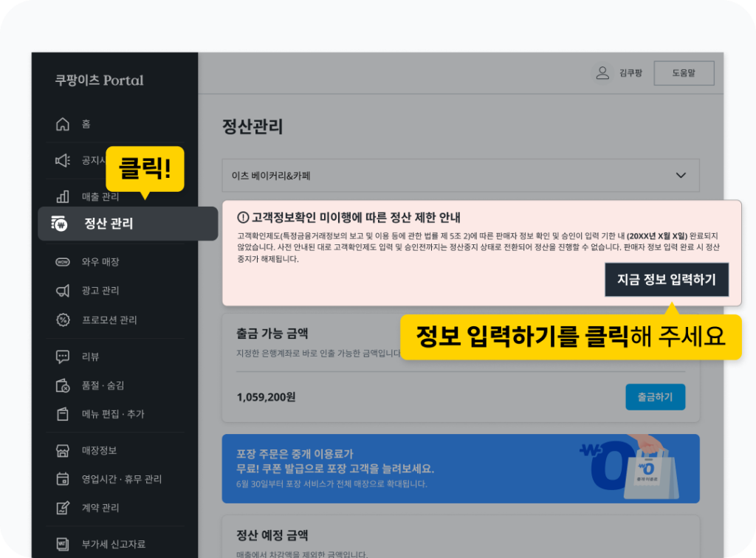The height and width of the screenshot is (558, 756).
Task: Click the 쿠팡이츠 Portal logo
Action: coord(100,80)
